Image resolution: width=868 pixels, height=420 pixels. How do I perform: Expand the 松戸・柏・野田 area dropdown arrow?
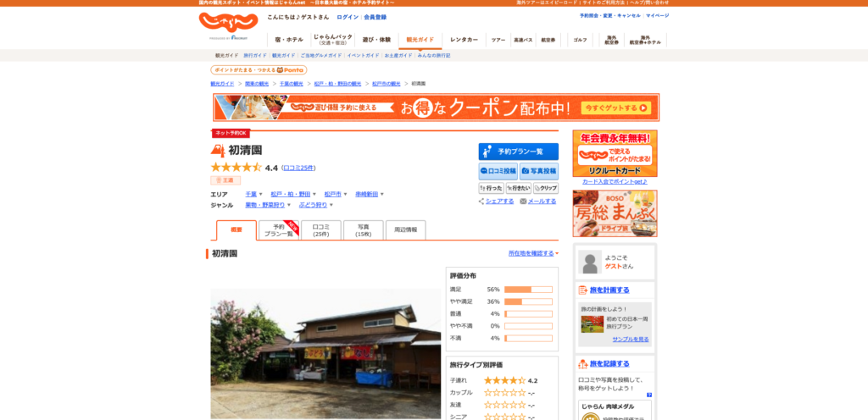pos(314,195)
